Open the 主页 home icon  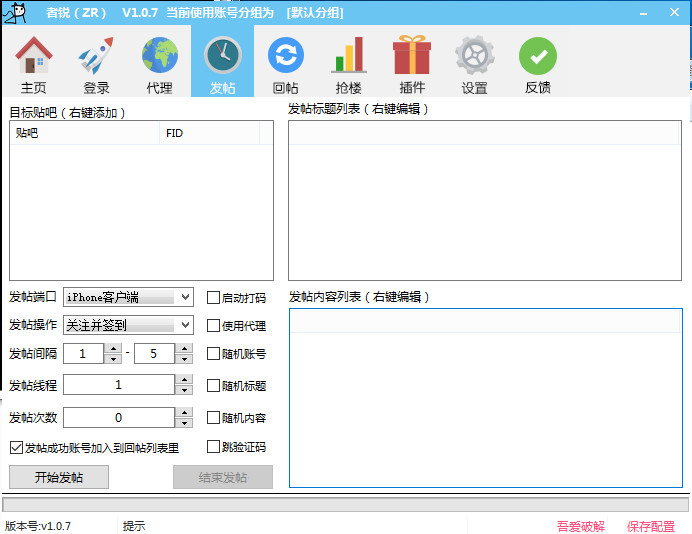pos(34,64)
